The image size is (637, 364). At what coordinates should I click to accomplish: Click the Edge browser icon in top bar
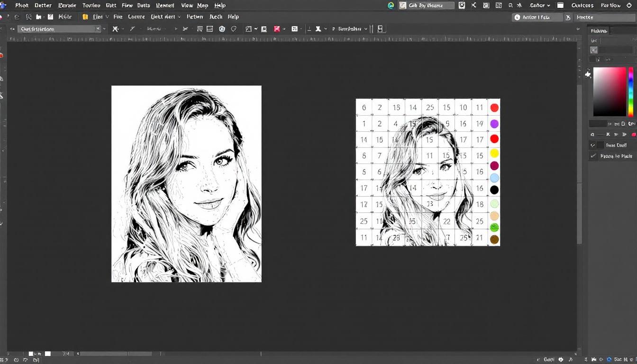point(391,5)
